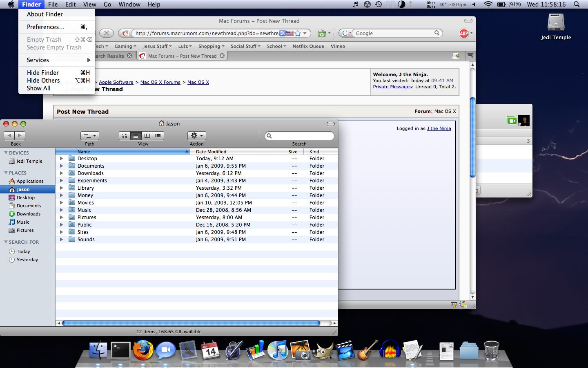Open the Go menu
This screenshot has width=588, height=368.
coord(107,4)
